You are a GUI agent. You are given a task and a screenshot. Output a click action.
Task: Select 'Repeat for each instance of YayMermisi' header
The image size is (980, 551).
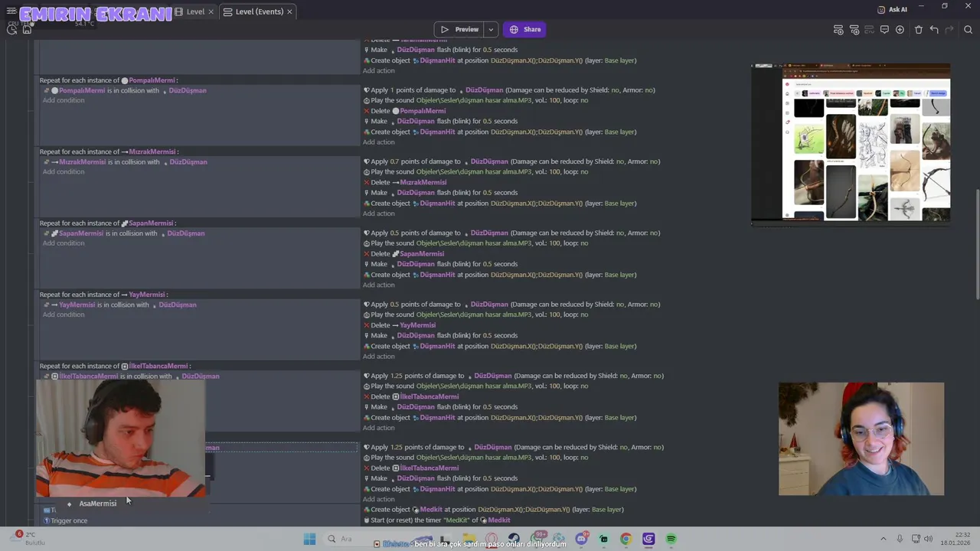(104, 294)
